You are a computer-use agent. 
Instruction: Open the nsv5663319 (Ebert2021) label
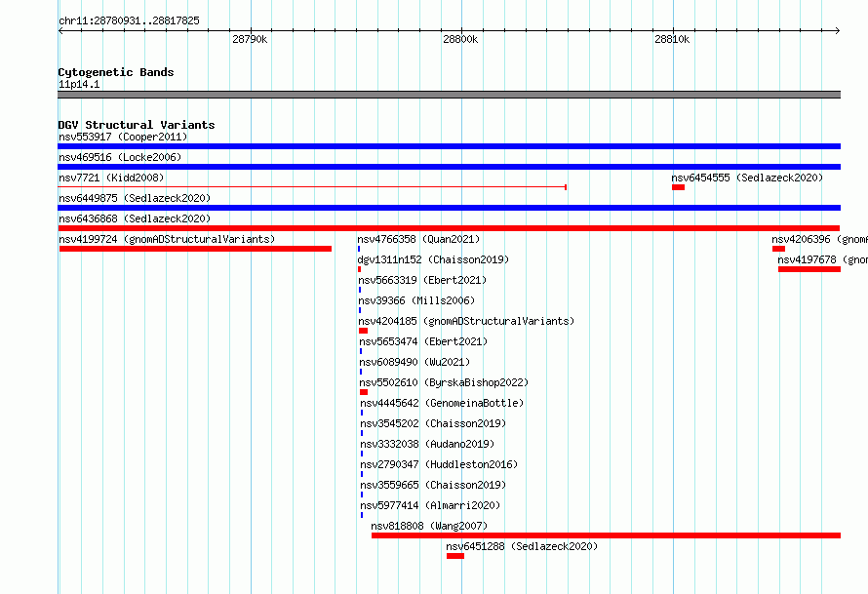(x=422, y=280)
